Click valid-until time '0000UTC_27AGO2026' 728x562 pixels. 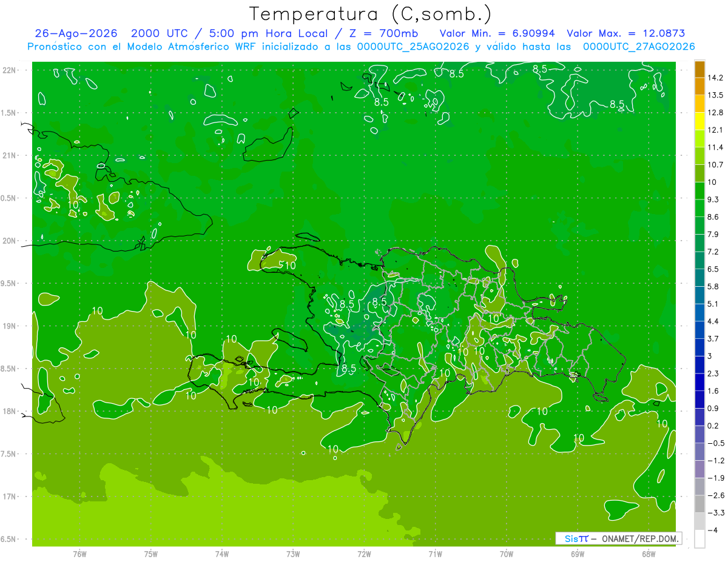639,47
